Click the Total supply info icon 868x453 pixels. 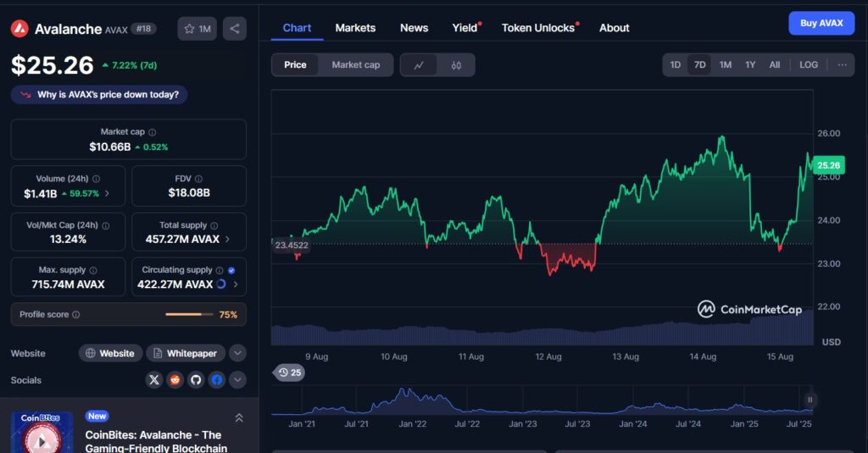(x=214, y=226)
